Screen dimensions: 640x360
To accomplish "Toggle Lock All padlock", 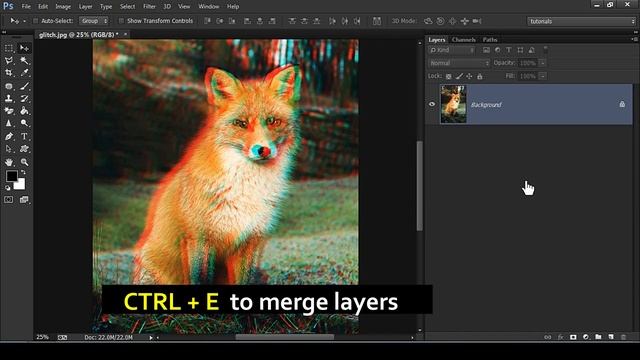I will 480,76.
